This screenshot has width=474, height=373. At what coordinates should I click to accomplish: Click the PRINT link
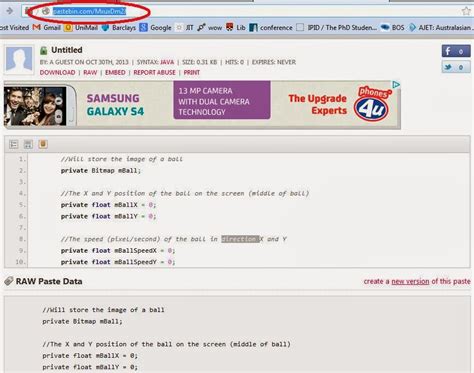coord(192,72)
